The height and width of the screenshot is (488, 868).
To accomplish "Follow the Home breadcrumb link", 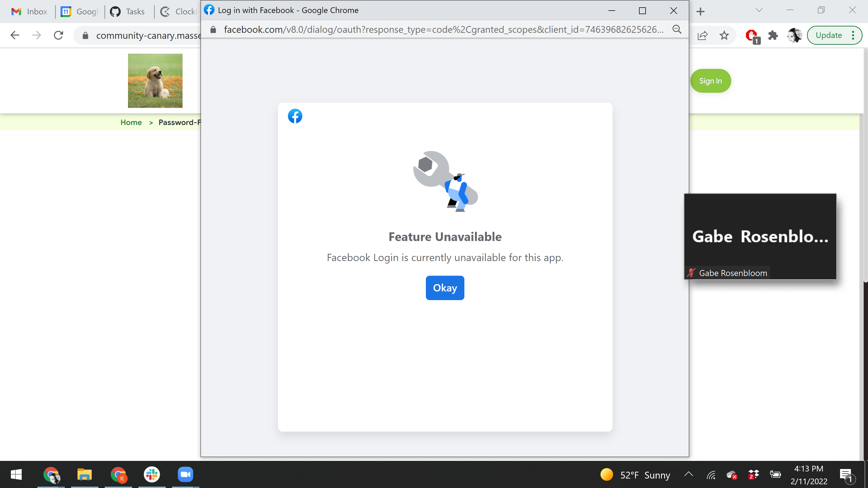I will [x=131, y=122].
